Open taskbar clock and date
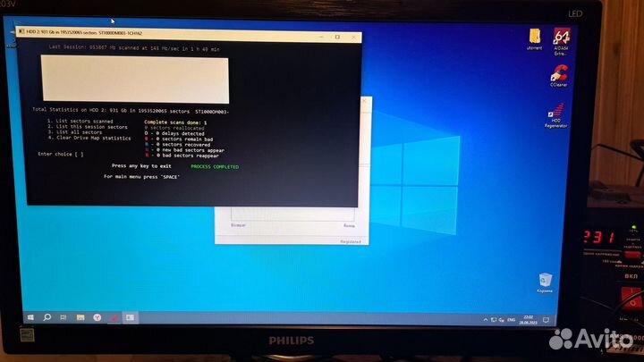 point(529,320)
